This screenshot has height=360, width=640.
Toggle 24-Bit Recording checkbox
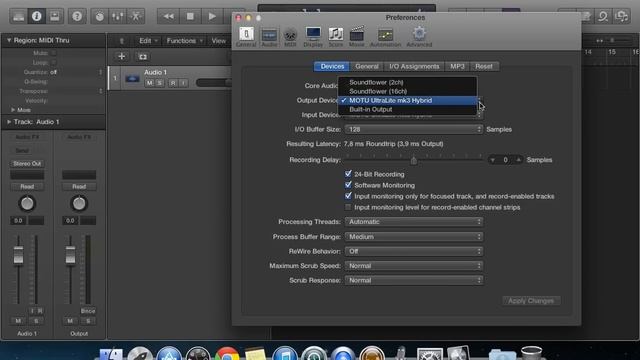pos(348,174)
